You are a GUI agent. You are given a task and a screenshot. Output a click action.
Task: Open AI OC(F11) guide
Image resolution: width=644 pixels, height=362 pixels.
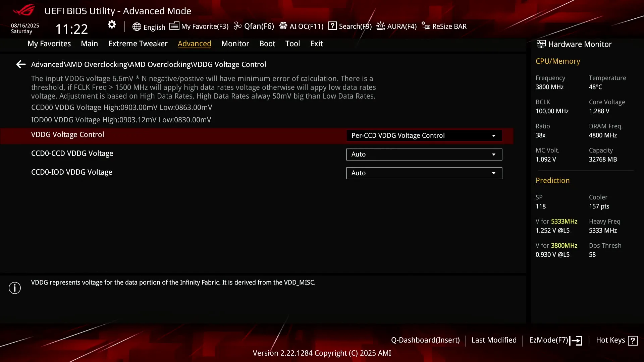coord(301,26)
